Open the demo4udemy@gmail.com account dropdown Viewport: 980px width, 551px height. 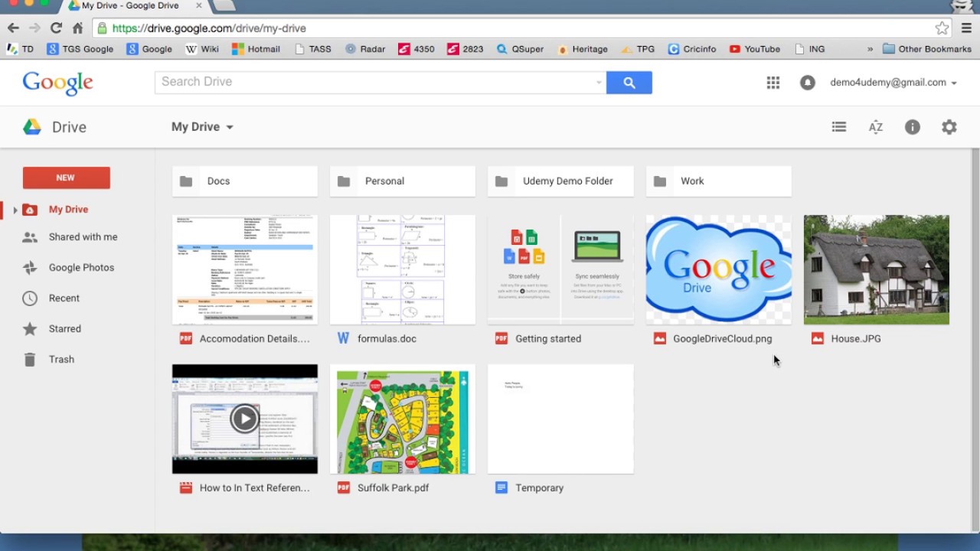pyautogui.click(x=893, y=83)
